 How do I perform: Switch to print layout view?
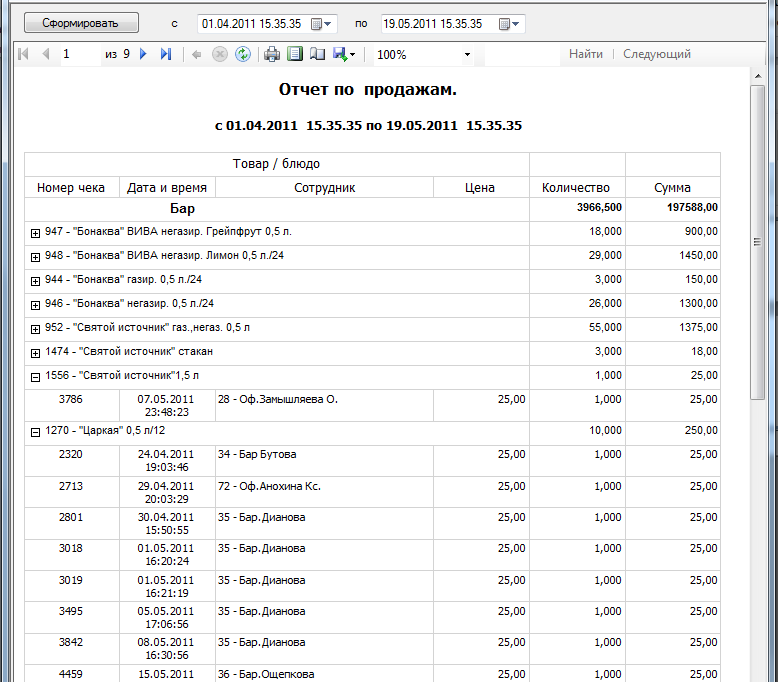(295, 54)
